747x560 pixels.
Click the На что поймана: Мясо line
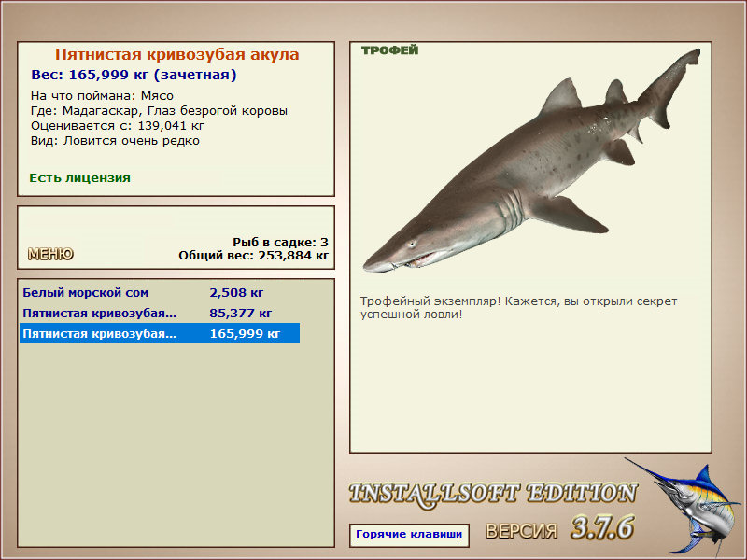102,96
